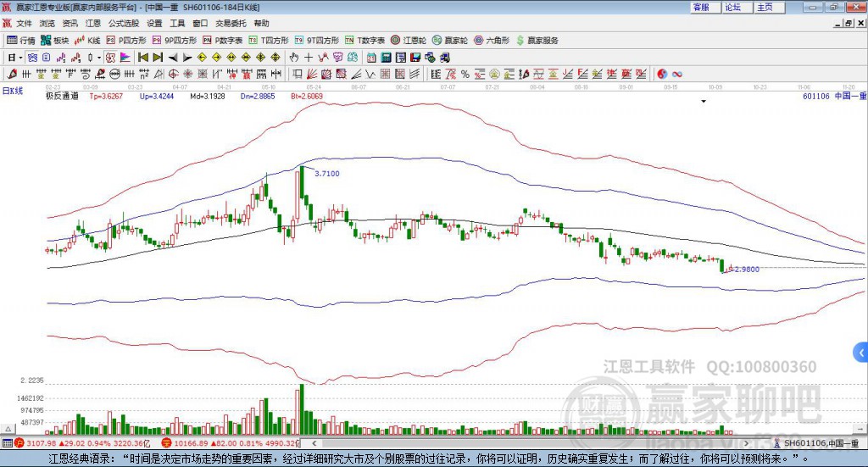Screen dimensions: 868x467
Task: Open the 文件 menu
Action: click(25, 23)
